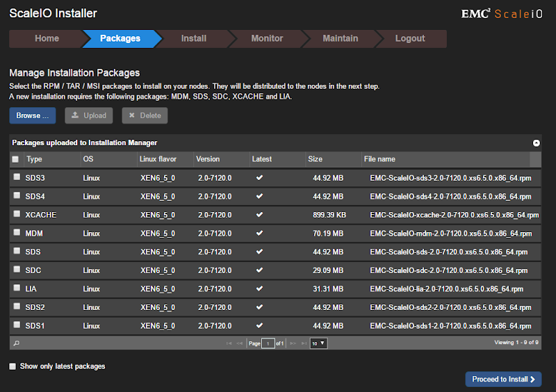556x392 pixels.
Task: Go to next page arrow icon
Action: 293,343
